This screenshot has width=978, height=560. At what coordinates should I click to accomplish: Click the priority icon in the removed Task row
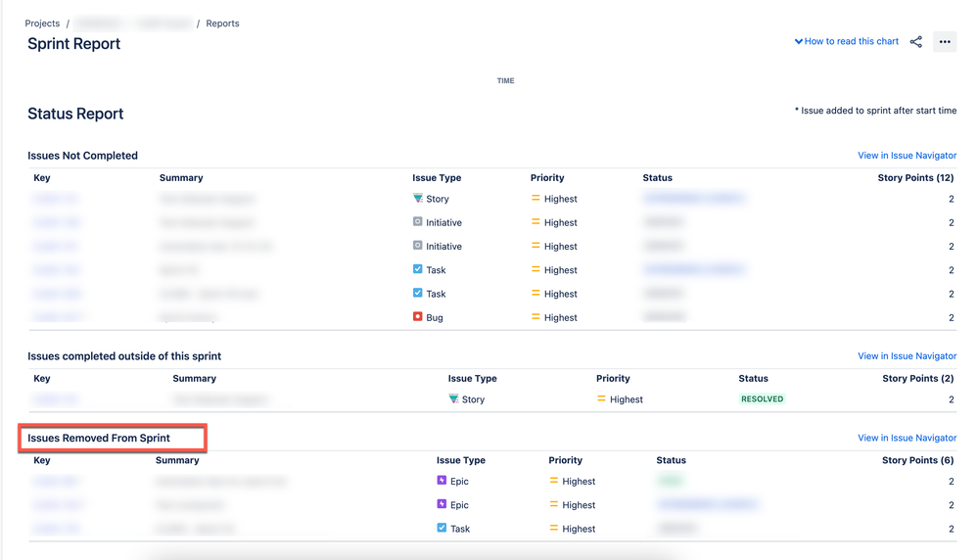tap(553, 528)
